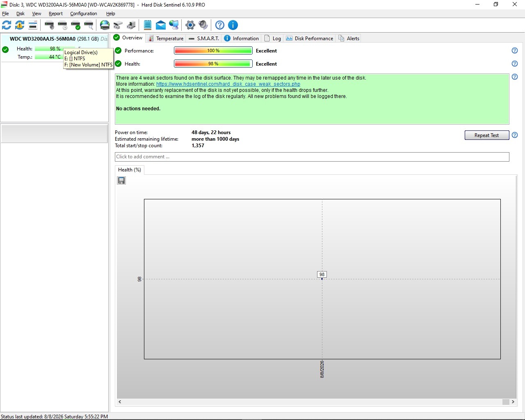Image resolution: width=525 pixels, height=420 pixels.
Task: Select the Health (%) graph tab
Action: click(x=130, y=170)
